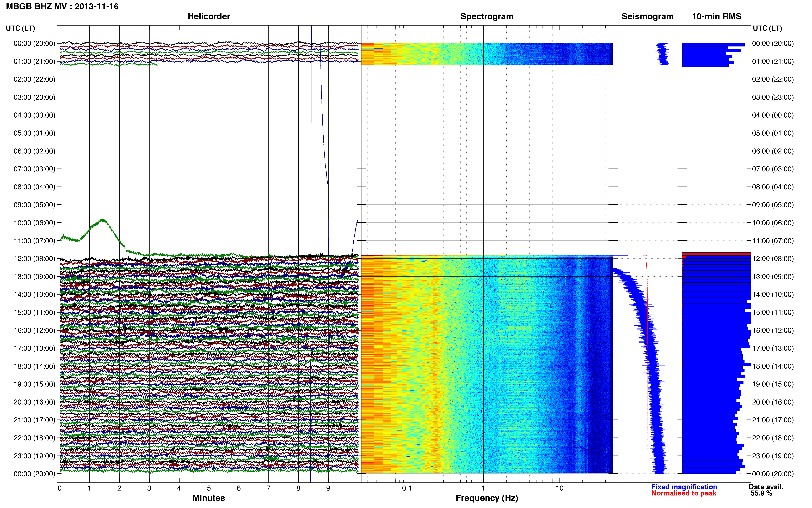
Task: Click Helicorder time label 15:00 (11:00)
Action: tap(34, 312)
